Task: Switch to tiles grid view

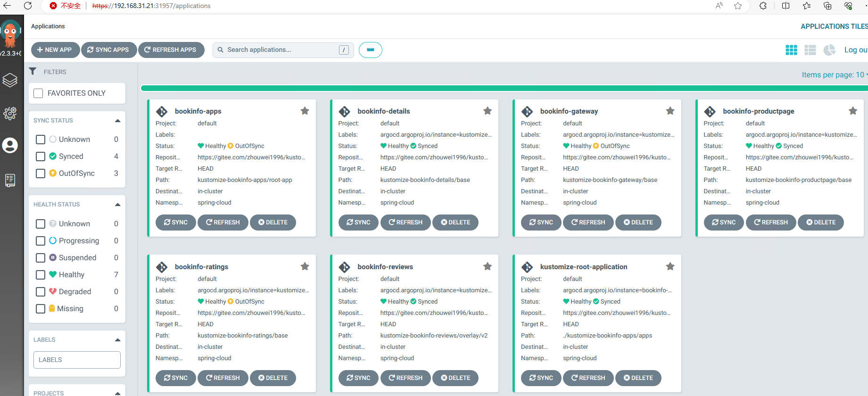Action: click(791, 50)
